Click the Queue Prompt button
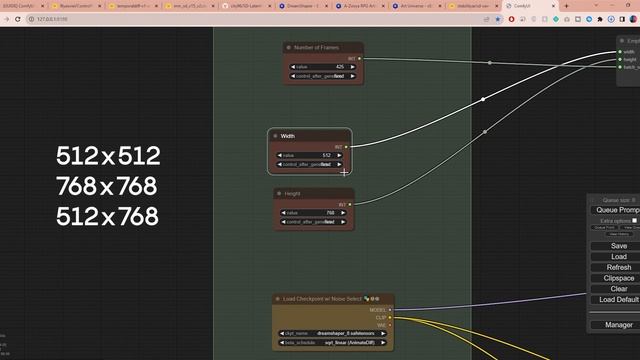 tap(616, 210)
